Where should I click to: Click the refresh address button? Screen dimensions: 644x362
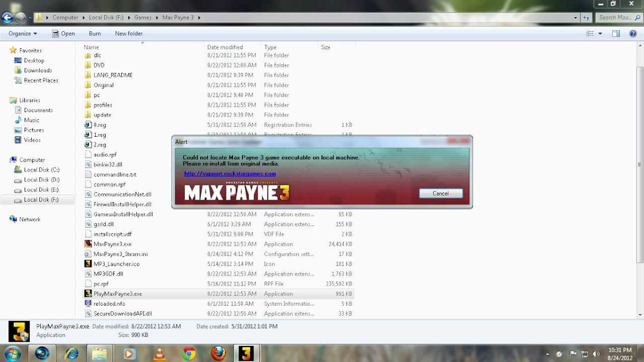(586, 18)
